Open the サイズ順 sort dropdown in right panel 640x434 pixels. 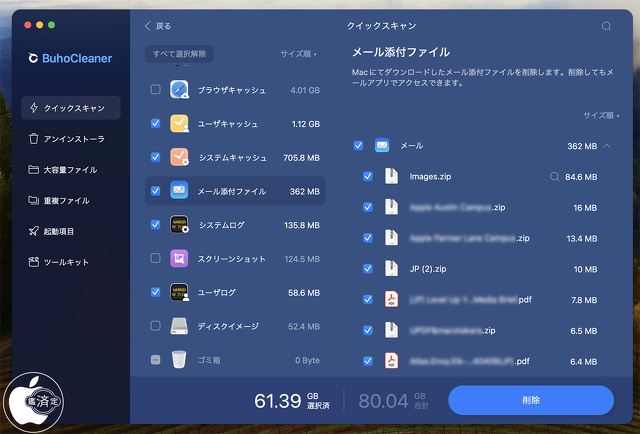coord(601,116)
